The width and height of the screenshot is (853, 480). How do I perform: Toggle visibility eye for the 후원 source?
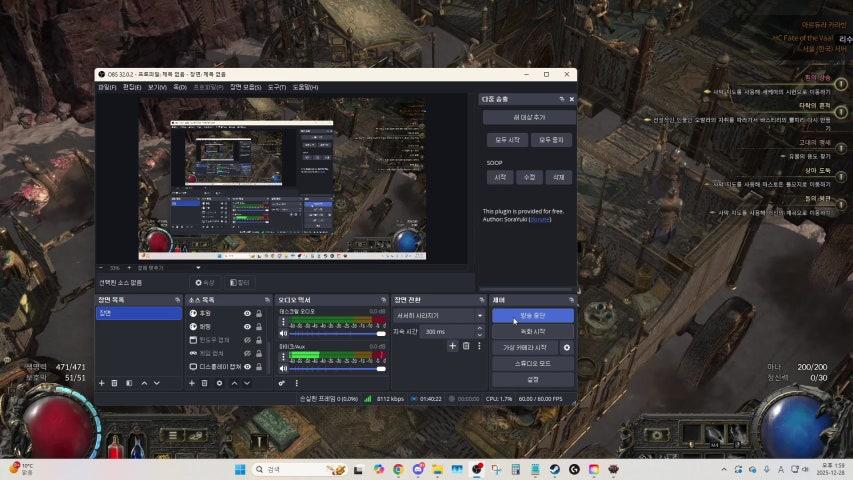point(247,313)
